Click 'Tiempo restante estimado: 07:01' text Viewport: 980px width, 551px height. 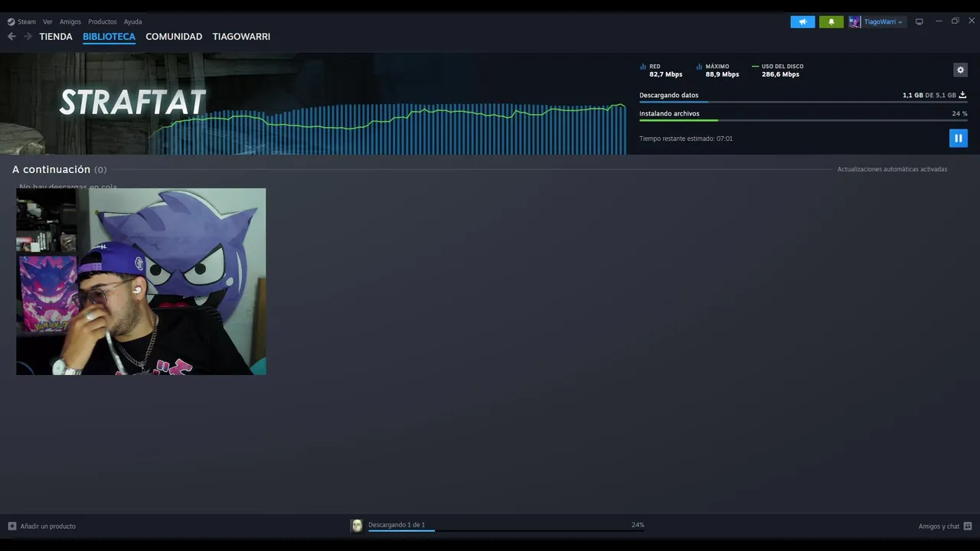pyautogui.click(x=686, y=139)
